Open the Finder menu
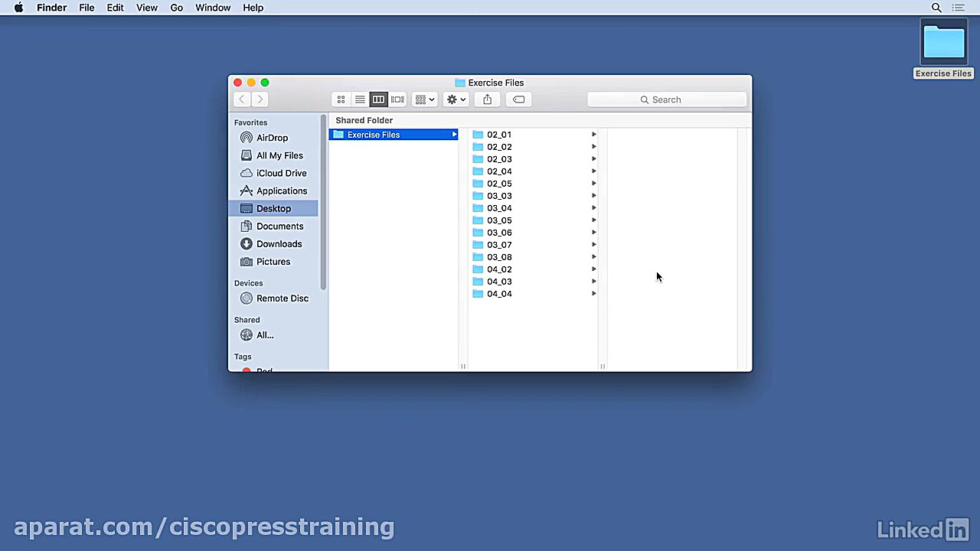The image size is (980, 551). (51, 8)
